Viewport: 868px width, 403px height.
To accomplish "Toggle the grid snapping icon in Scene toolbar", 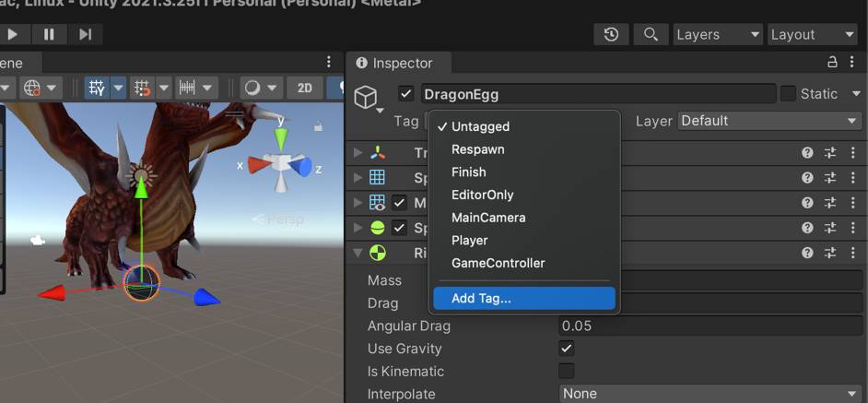I will (x=96, y=88).
